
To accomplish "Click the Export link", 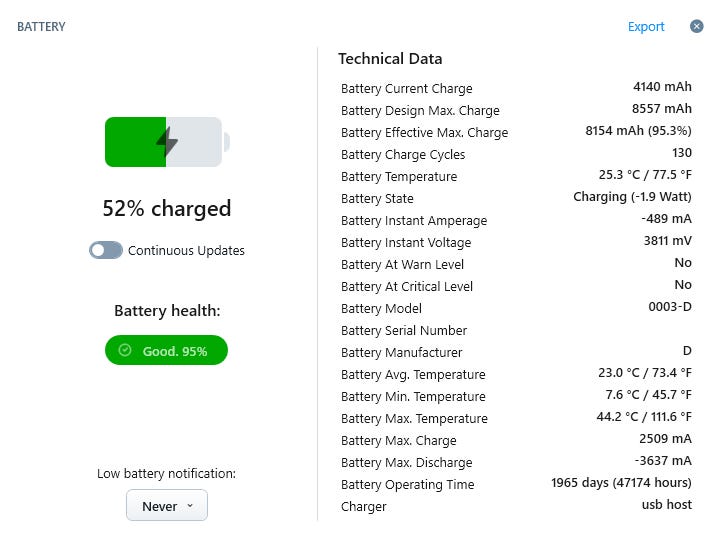I will click(646, 27).
